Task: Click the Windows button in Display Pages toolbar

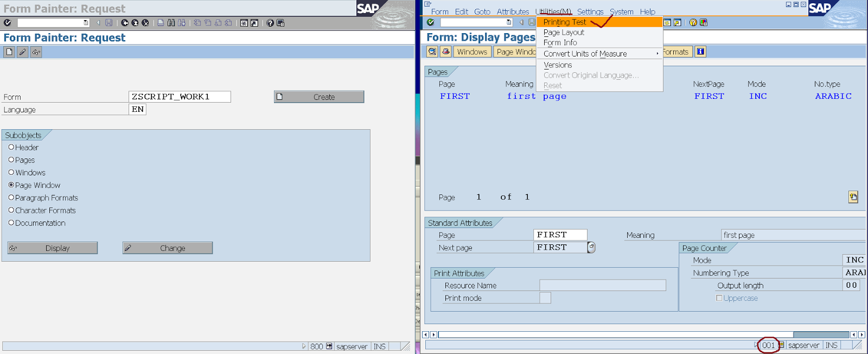Action: 472,52
